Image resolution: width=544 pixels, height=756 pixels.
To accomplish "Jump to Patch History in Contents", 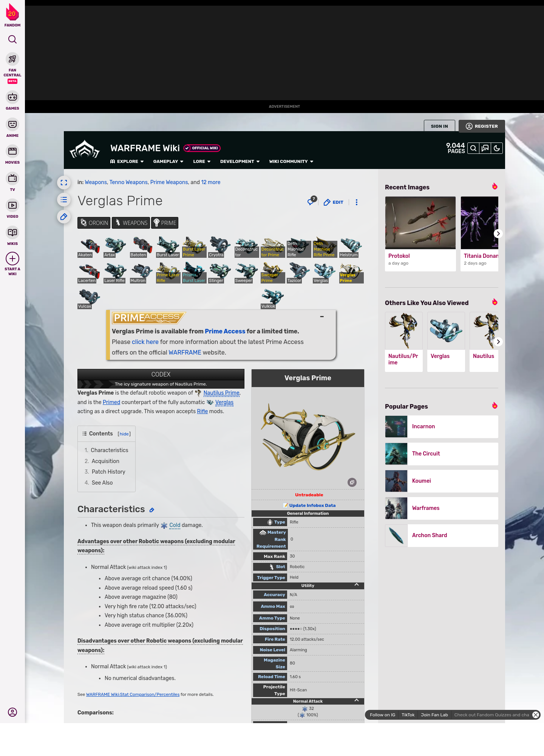I will (108, 472).
